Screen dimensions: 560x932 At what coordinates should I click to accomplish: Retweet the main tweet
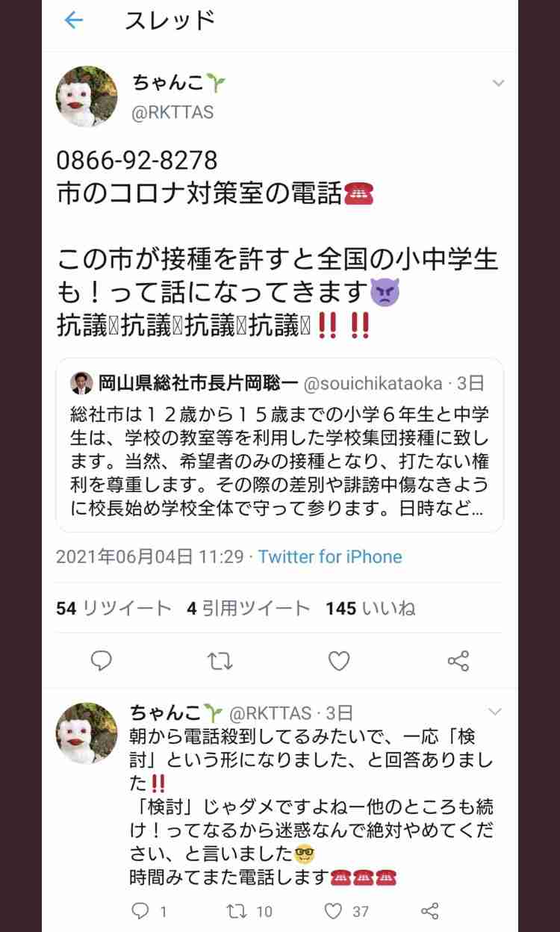220,660
